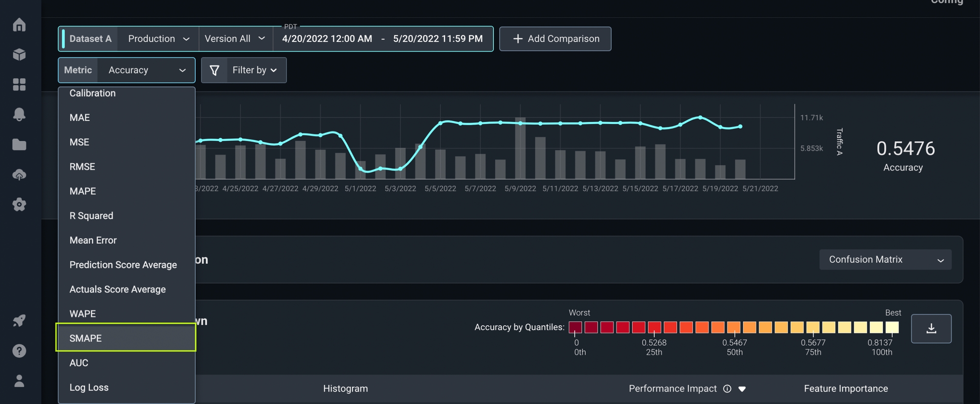
Task: Select MAE from the metric list
Action: (x=126, y=118)
